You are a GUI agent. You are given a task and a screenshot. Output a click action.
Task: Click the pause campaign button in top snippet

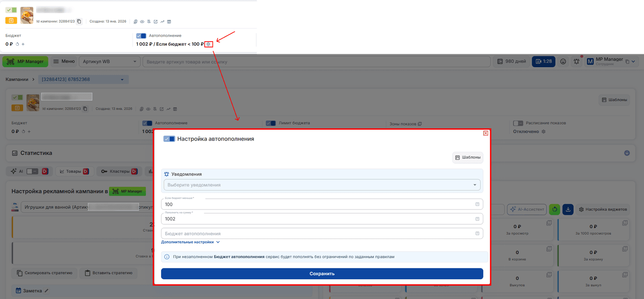tap(11, 20)
